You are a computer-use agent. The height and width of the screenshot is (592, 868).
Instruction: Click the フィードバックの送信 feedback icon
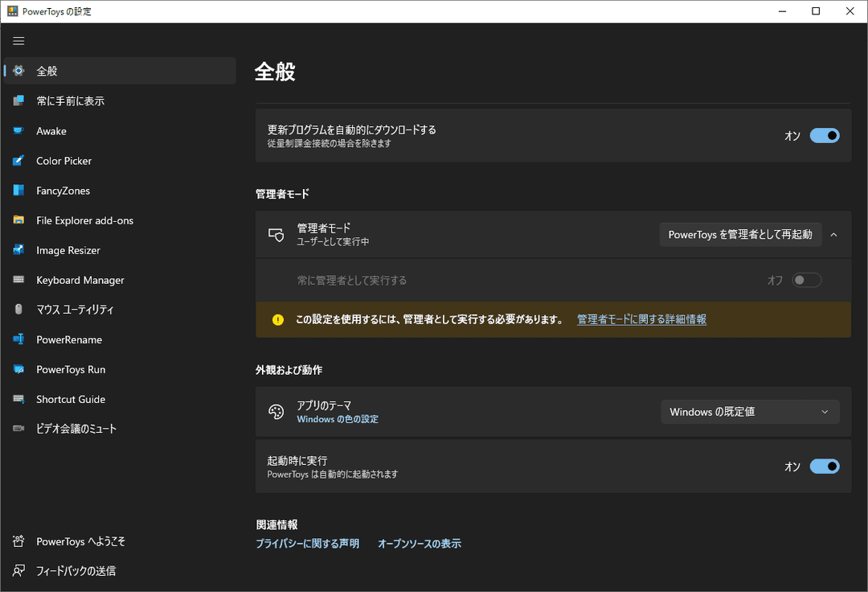point(18,570)
